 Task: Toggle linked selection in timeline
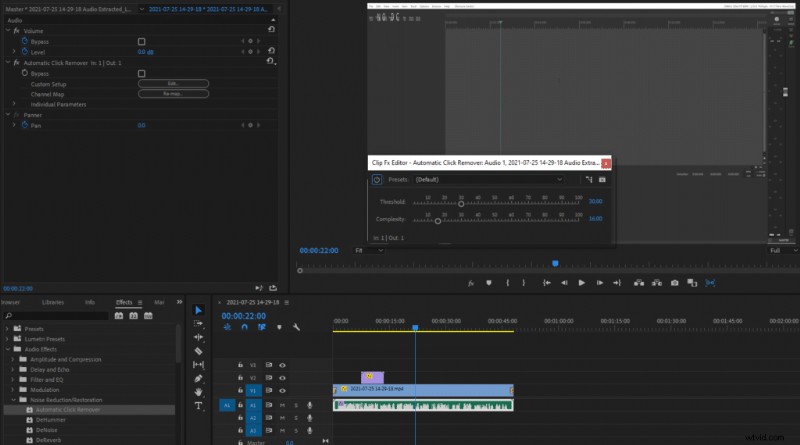[262, 327]
